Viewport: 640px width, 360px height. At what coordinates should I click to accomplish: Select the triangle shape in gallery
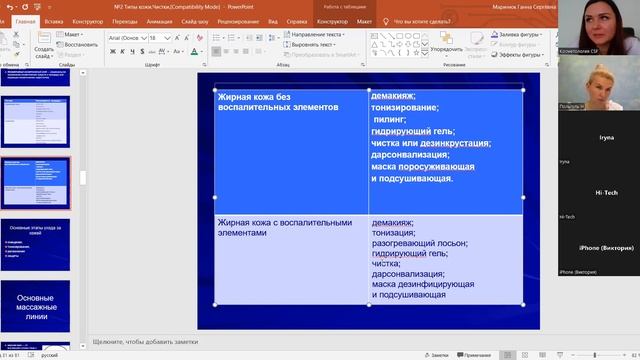374,44
